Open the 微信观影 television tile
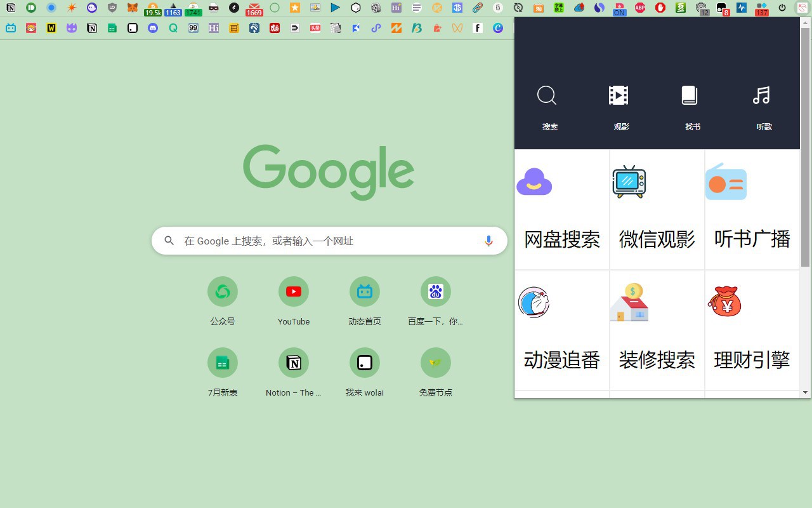The height and width of the screenshot is (508, 812). 657,210
